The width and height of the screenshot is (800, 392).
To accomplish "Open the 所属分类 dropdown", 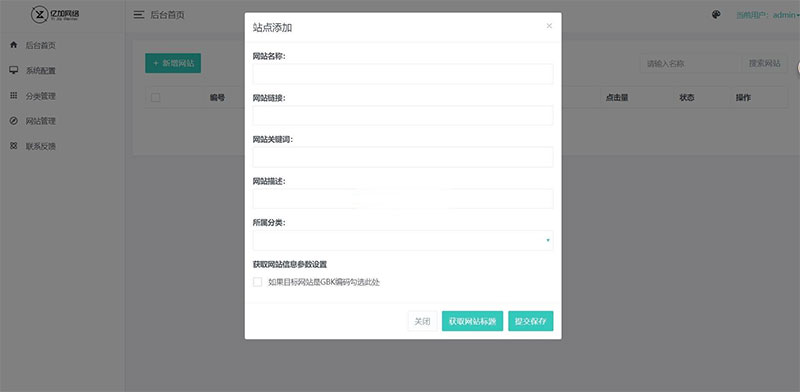I will (x=403, y=240).
